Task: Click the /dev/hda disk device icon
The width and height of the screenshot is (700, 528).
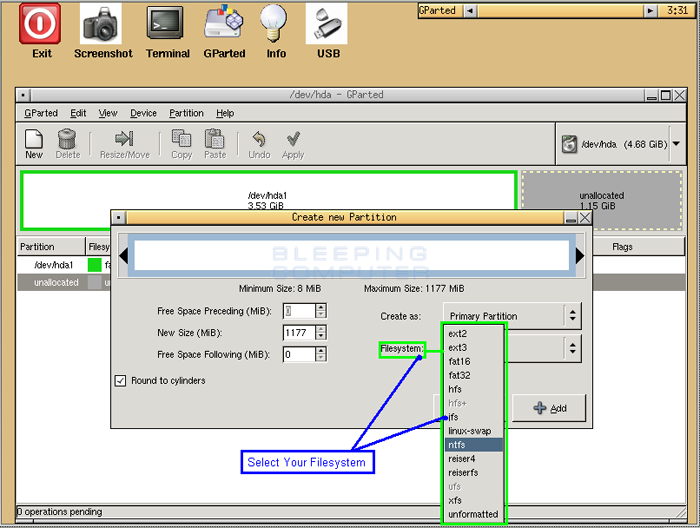Action: [x=569, y=144]
